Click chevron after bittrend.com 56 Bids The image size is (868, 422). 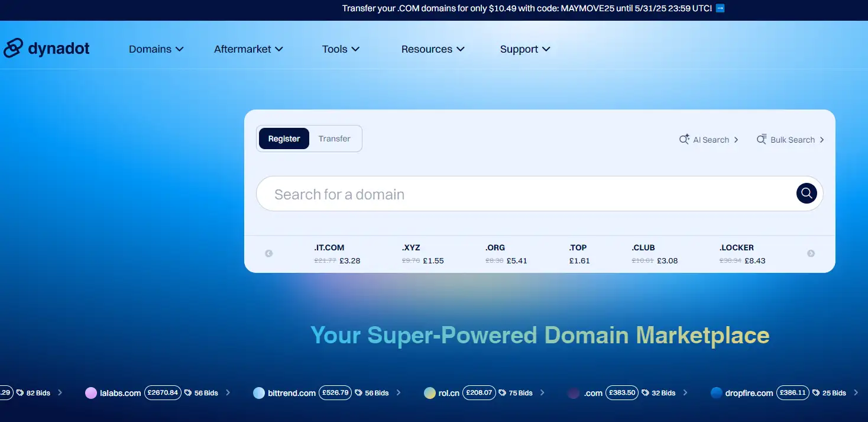click(x=399, y=392)
